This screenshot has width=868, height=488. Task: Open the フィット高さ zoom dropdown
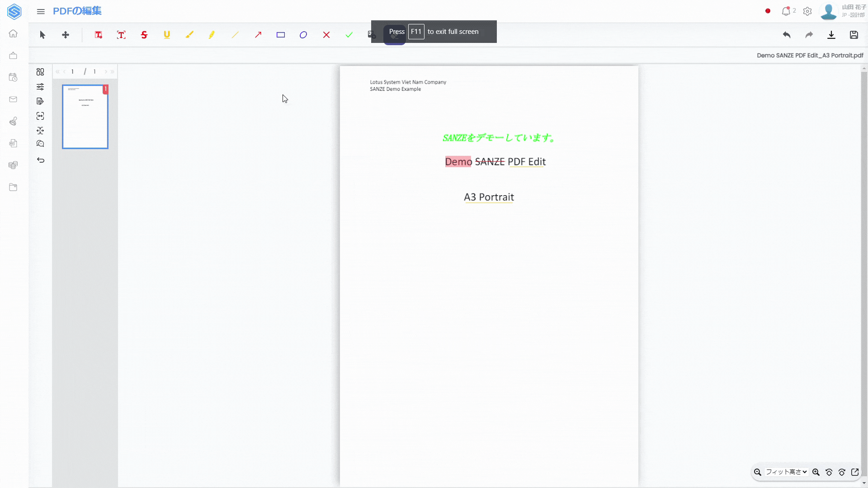pyautogui.click(x=787, y=472)
